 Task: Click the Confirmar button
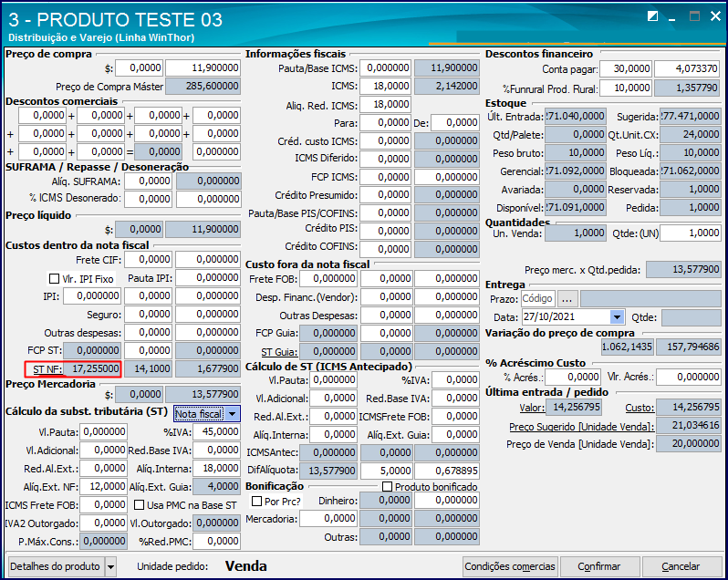pyautogui.click(x=599, y=566)
